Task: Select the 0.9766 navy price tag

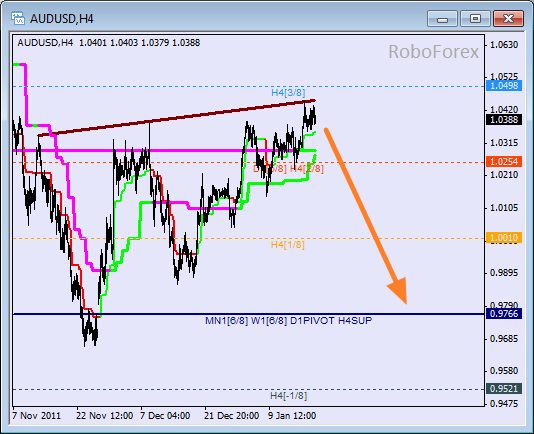Action: coord(504,313)
